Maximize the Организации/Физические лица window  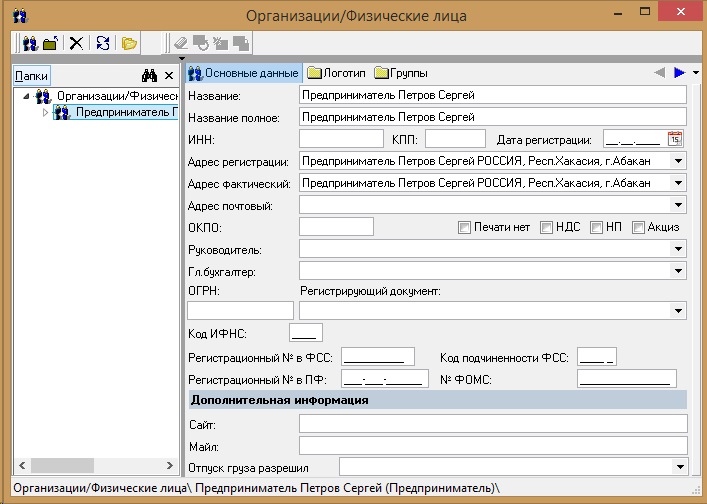tap(645, 12)
